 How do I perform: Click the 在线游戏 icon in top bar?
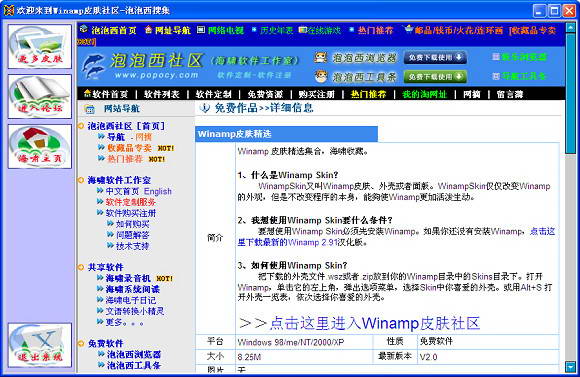[x=303, y=30]
